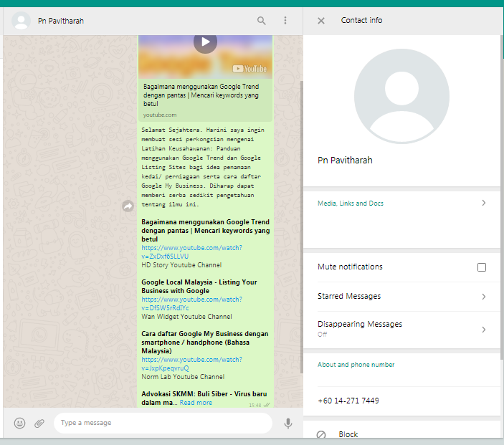
Task: Open the chat menu three-dot icon
Action: pyautogui.click(x=285, y=21)
